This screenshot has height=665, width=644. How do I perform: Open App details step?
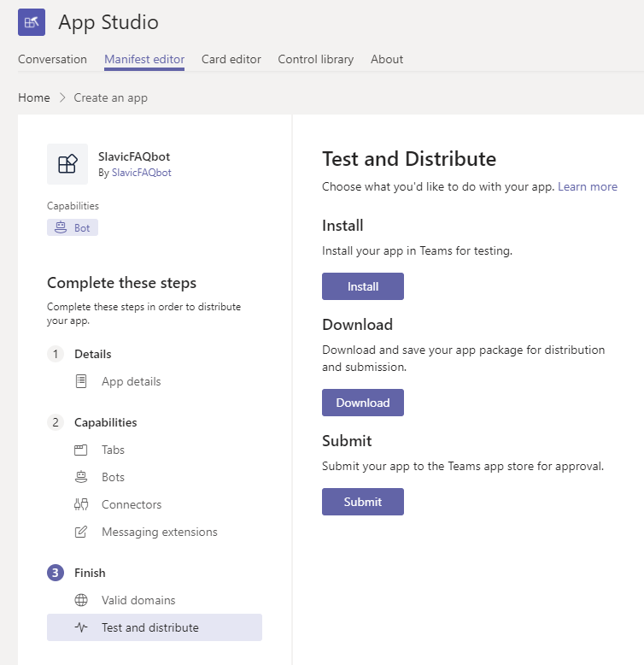pyautogui.click(x=132, y=381)
